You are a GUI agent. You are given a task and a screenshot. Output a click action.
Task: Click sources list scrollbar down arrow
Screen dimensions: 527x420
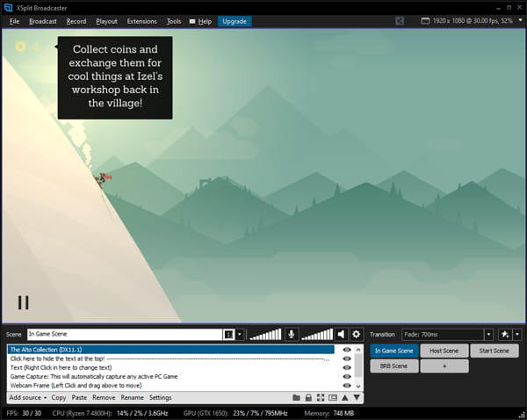point(358,386)
